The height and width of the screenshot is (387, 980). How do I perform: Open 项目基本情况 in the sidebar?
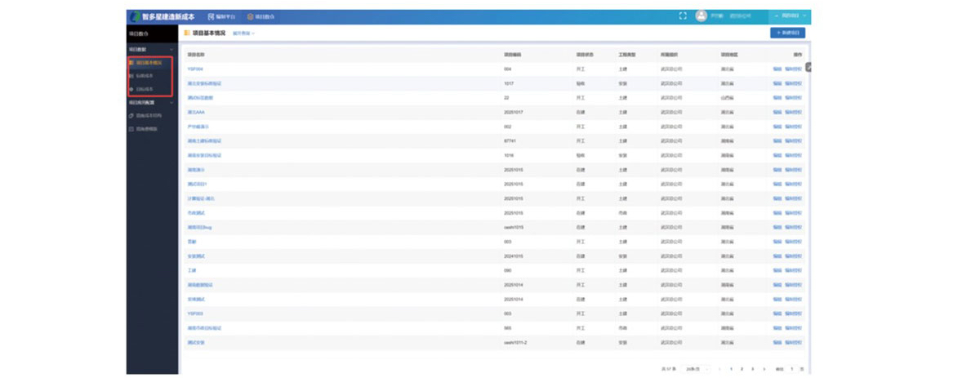149,62
